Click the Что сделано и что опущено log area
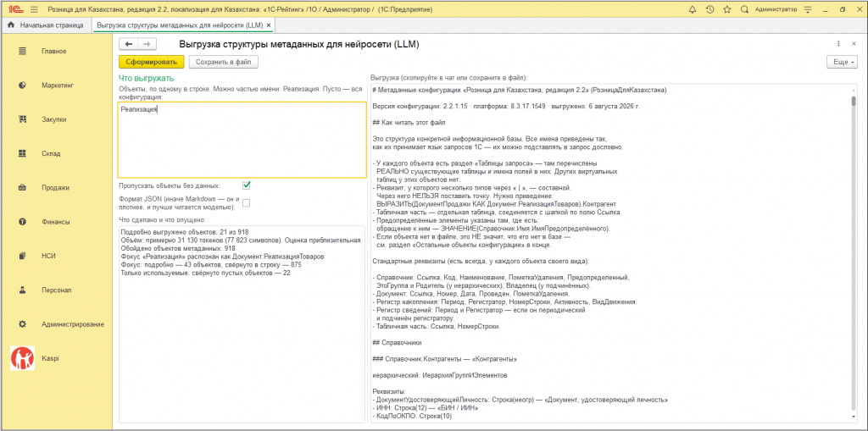The height and width of the screenshot is (431, 868). 242,325
